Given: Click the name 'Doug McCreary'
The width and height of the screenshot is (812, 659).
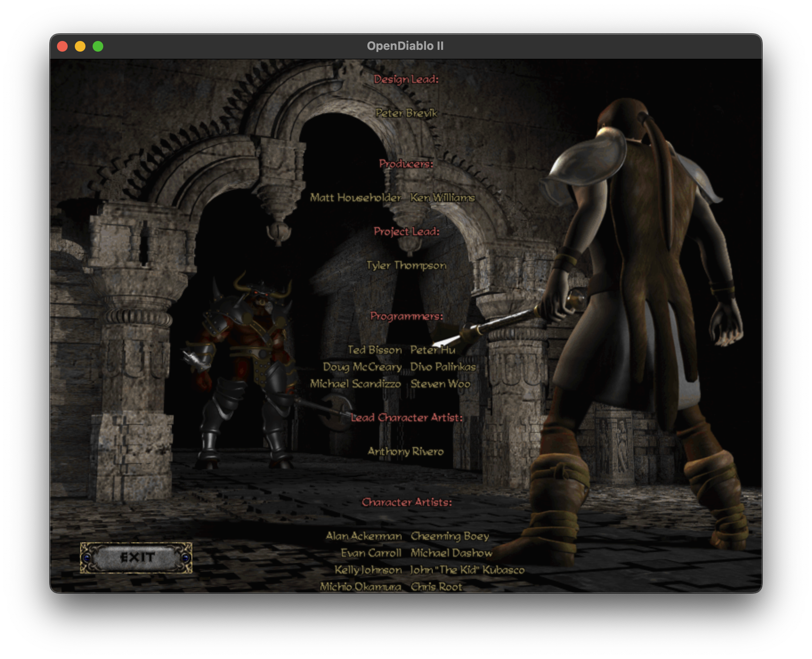Looking at the screenshot, I should pos(362,367).
